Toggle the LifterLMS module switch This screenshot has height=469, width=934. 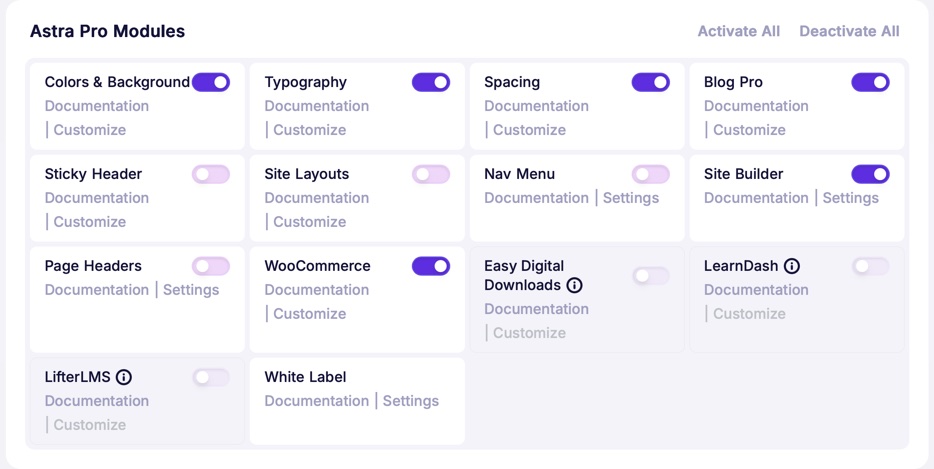[211, 377]
